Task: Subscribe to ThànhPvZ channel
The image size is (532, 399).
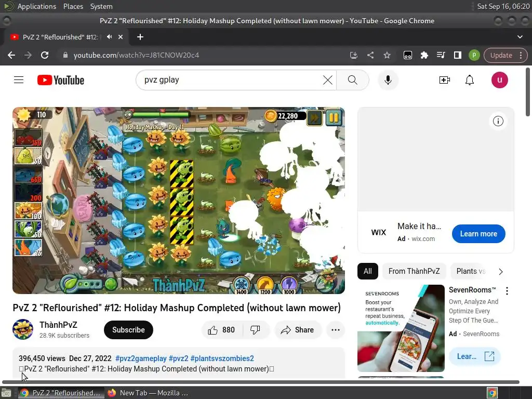Action: coord(128,330)
